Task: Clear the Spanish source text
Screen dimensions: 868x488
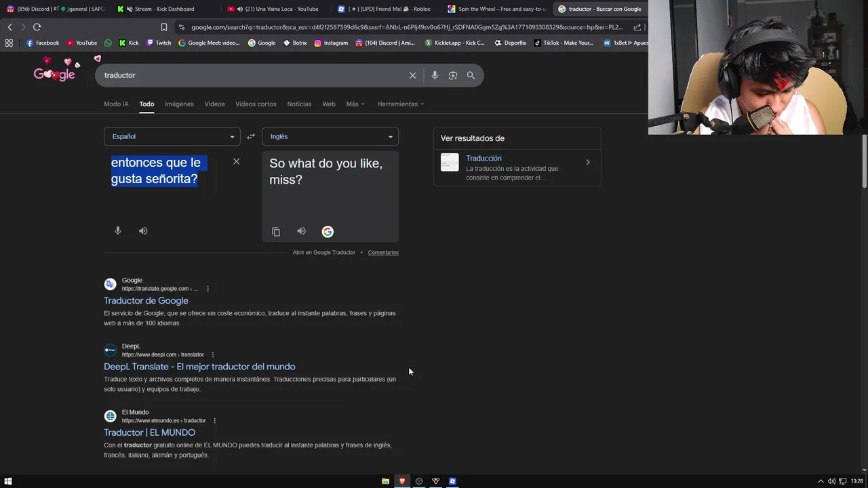Action: 236,161
